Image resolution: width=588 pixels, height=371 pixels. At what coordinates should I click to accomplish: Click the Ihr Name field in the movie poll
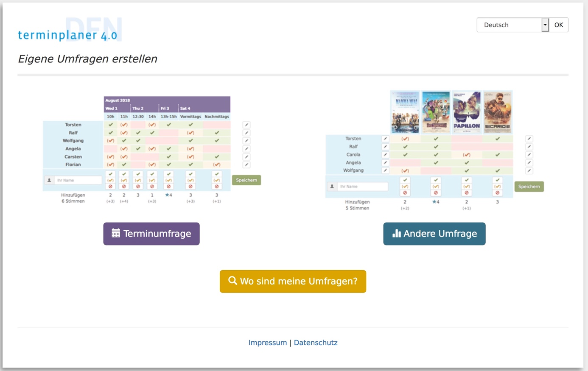(x=363, y=187)
